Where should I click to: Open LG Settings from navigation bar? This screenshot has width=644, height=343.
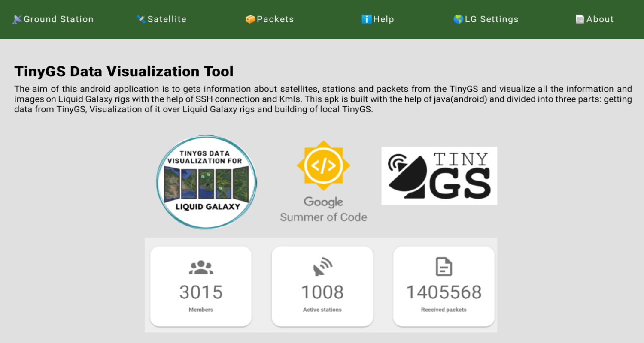click(x=486, y=19)
